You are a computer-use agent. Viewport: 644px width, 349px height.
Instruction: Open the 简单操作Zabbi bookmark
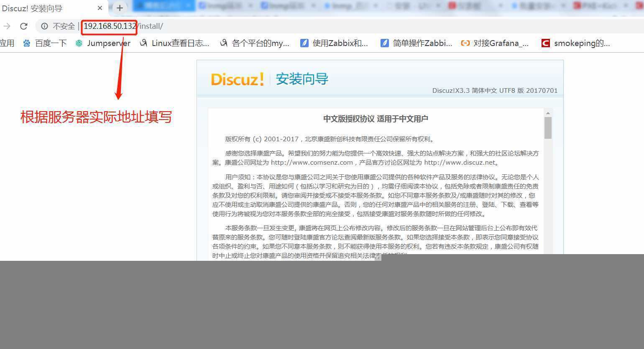coord(417,43)
